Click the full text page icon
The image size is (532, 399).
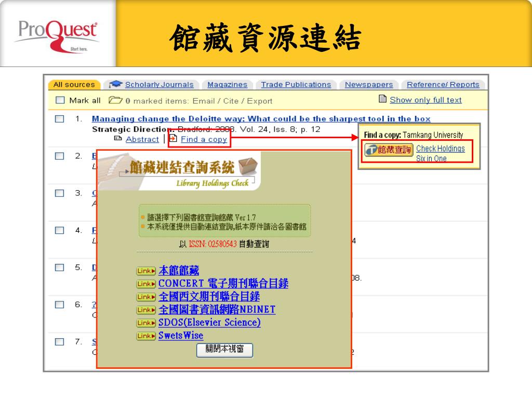pyautogui.click(x=382, y=99)
